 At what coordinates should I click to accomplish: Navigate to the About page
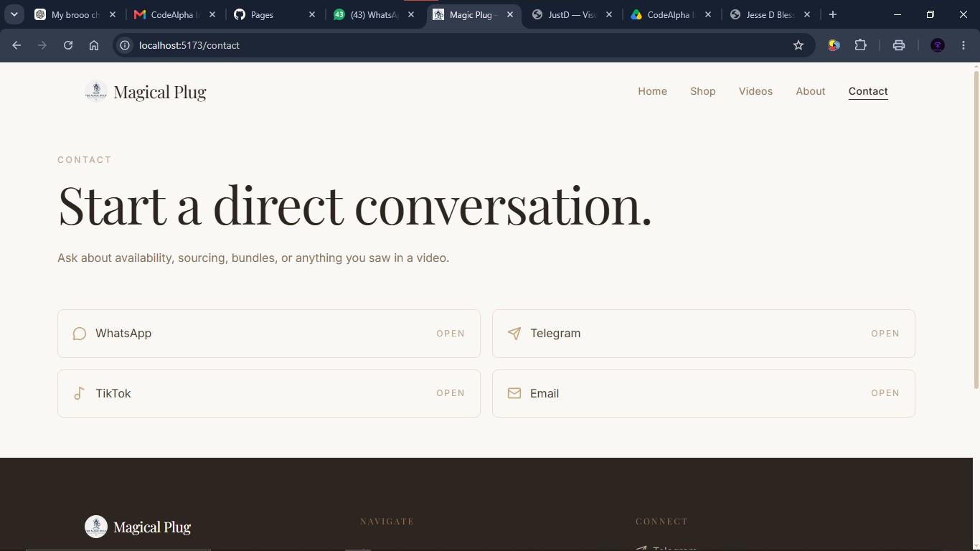click(x=811, y=91)
